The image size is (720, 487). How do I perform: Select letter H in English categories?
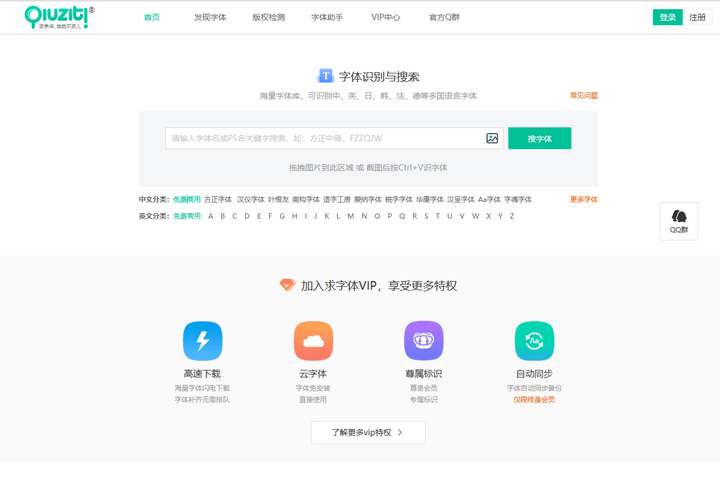(294, 216)
